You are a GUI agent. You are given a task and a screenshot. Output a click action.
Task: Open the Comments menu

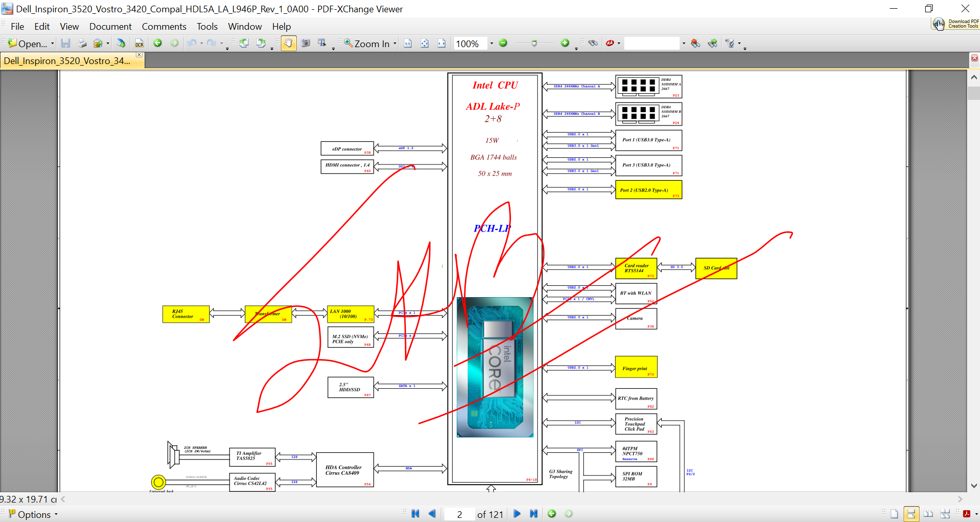click(164, 27)
